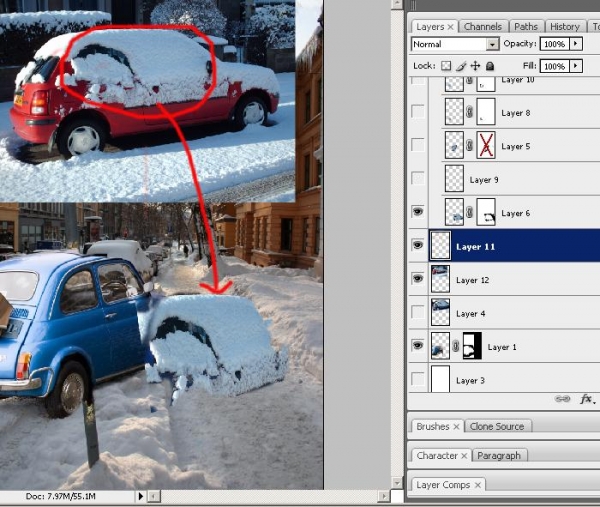
Task: Hide Layer 6 with its eye icon
Action: [418, 212]
